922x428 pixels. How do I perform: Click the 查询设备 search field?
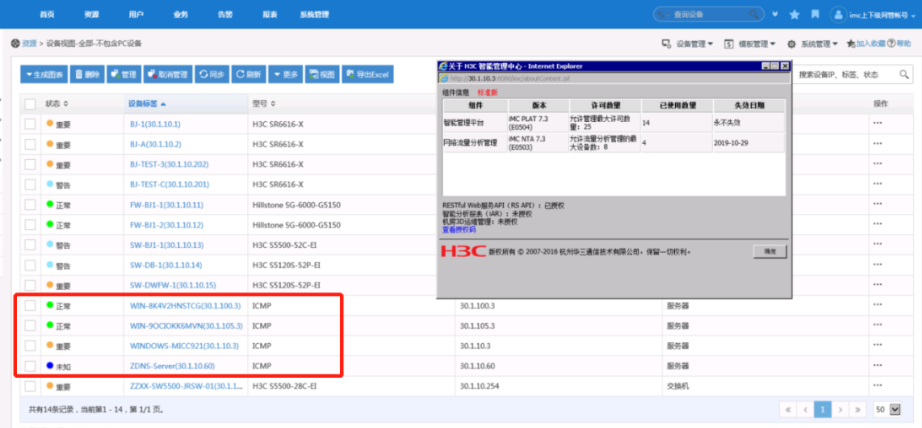click(x=709, y=14)
